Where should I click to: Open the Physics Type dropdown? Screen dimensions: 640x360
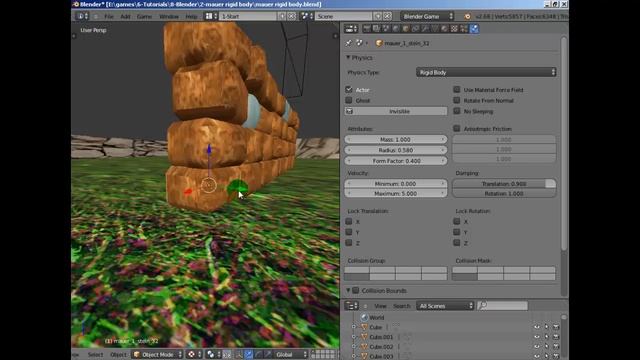[x=486, y=72]
